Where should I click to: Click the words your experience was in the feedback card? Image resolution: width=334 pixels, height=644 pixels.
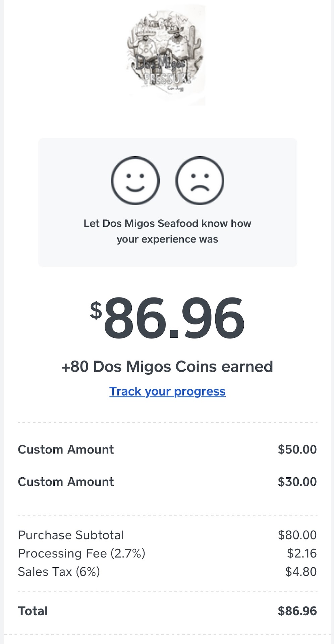tap(167, 239)
